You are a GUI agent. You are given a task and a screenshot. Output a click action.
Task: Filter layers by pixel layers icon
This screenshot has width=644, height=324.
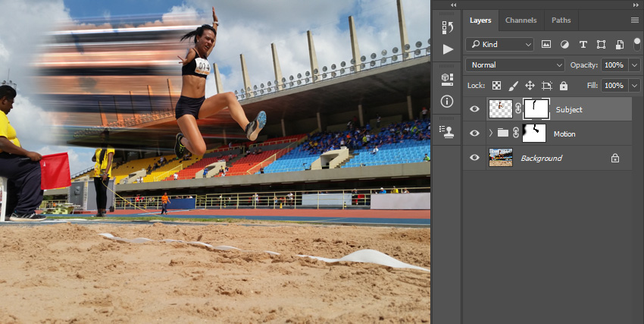[546, 45]
